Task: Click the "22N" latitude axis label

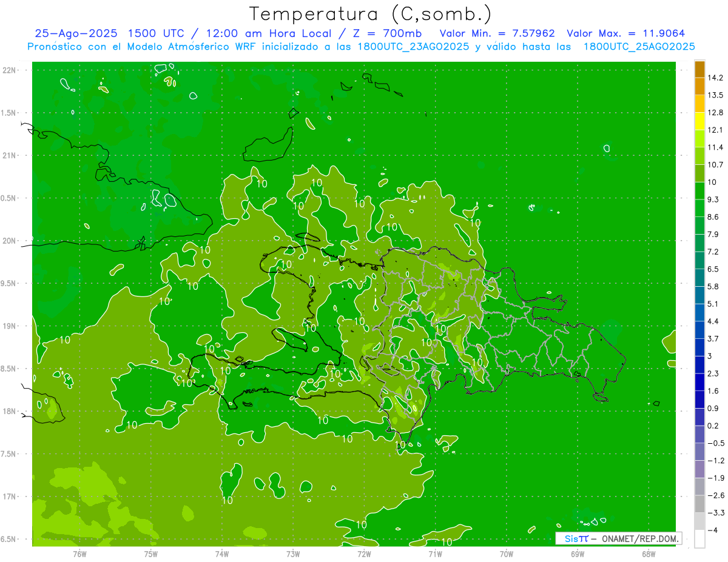Action: [9, 70]
